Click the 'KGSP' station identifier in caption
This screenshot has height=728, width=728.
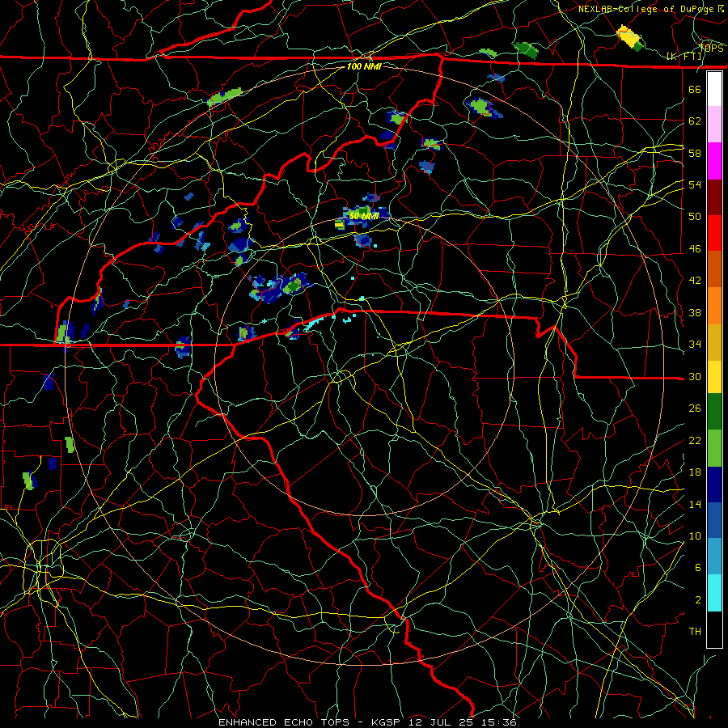(x=387, y=722)
